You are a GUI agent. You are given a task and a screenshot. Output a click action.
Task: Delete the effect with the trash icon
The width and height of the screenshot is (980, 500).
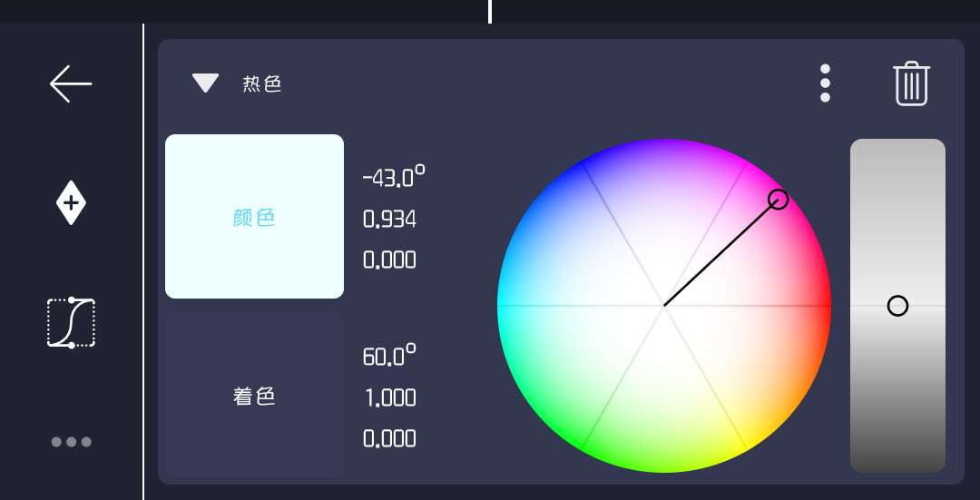[x=911, y=83]
